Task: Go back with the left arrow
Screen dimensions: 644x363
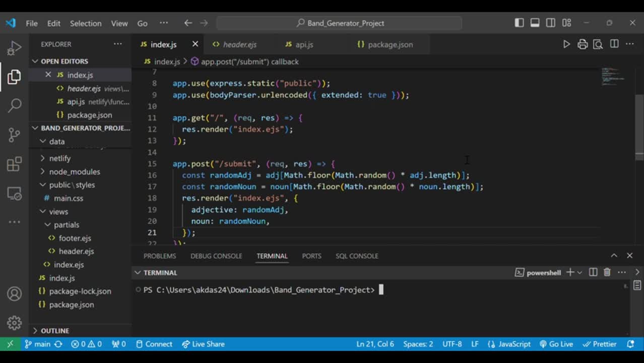Action: [x=188, y=23]
